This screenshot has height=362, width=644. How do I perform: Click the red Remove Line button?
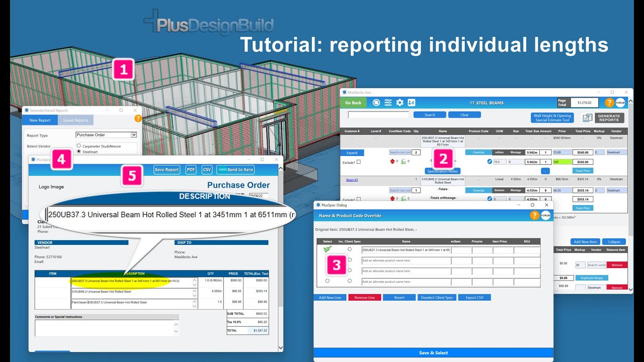point(364,298)
